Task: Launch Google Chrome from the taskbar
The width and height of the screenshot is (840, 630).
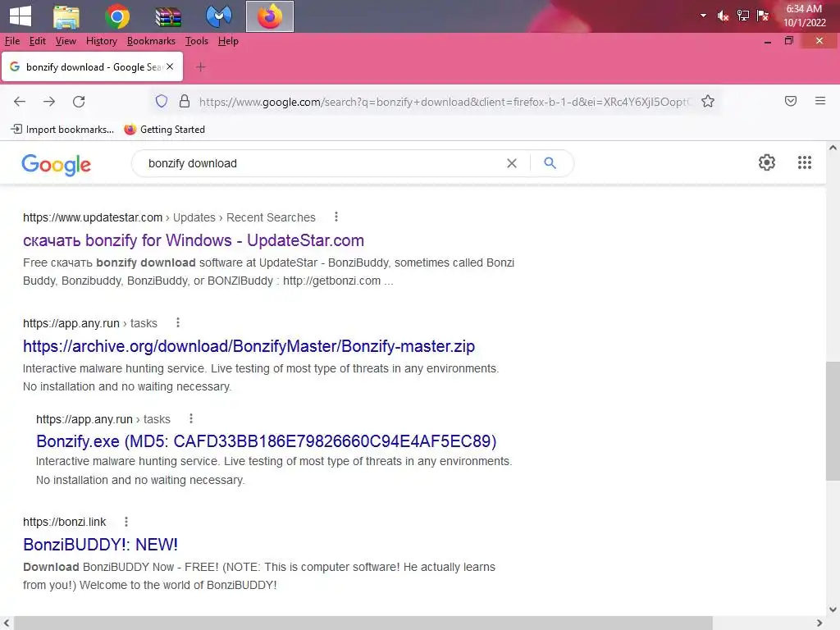Action: point(117,16)
